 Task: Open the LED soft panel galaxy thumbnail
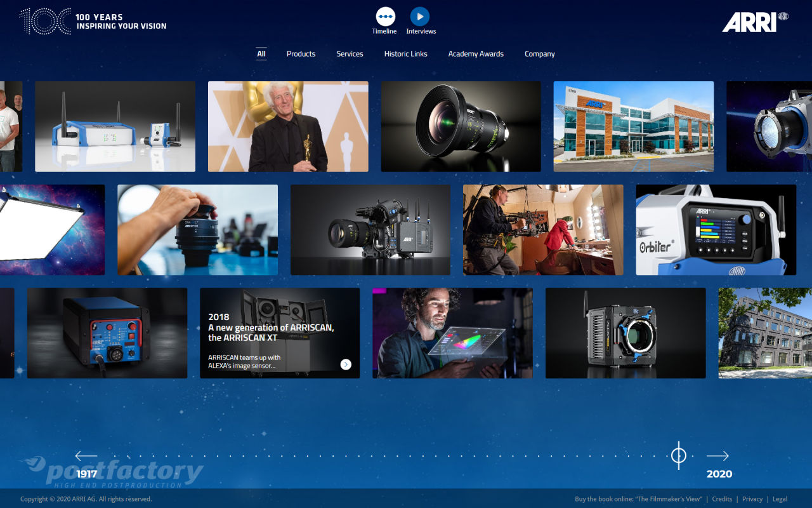(x=52, y=230)
